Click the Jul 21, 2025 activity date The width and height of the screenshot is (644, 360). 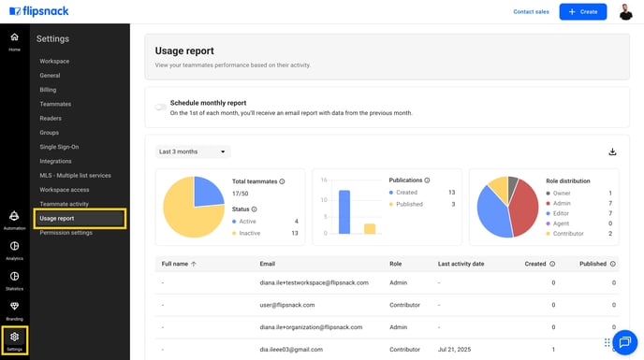[x=454, y=350]
